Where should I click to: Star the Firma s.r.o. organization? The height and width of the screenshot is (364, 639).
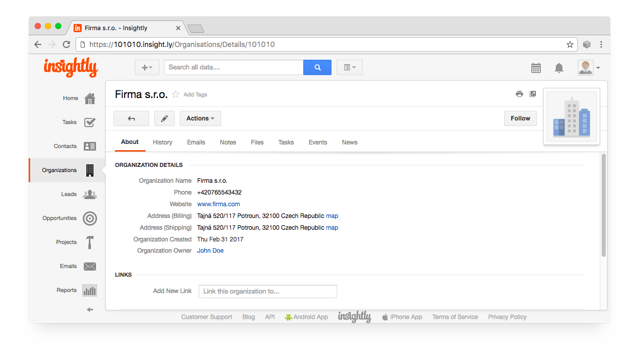[x=176, y=94]
